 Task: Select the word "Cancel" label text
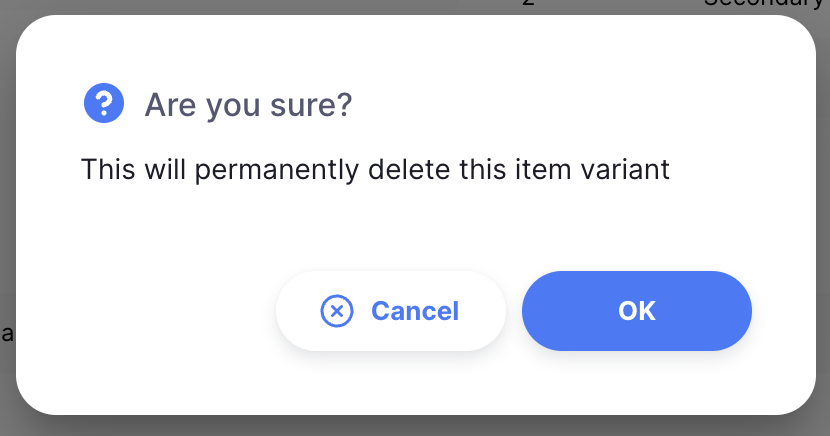click(415, 311)
